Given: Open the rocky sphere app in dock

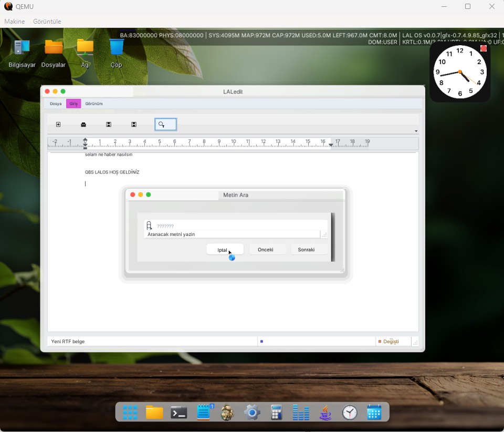Looking at the screenshot, I should pyautogui.click(x=227, y=413).
